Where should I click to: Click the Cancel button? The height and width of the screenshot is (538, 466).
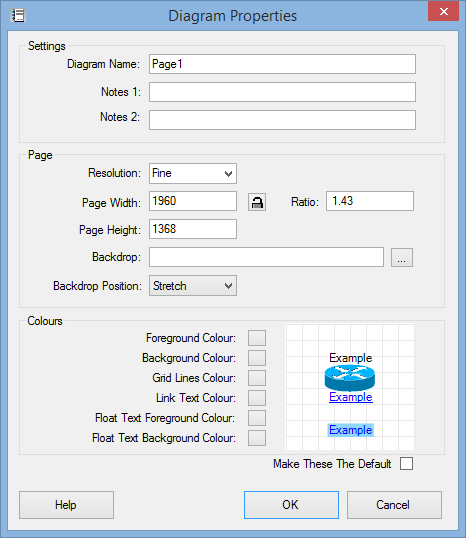coord(394,505)
